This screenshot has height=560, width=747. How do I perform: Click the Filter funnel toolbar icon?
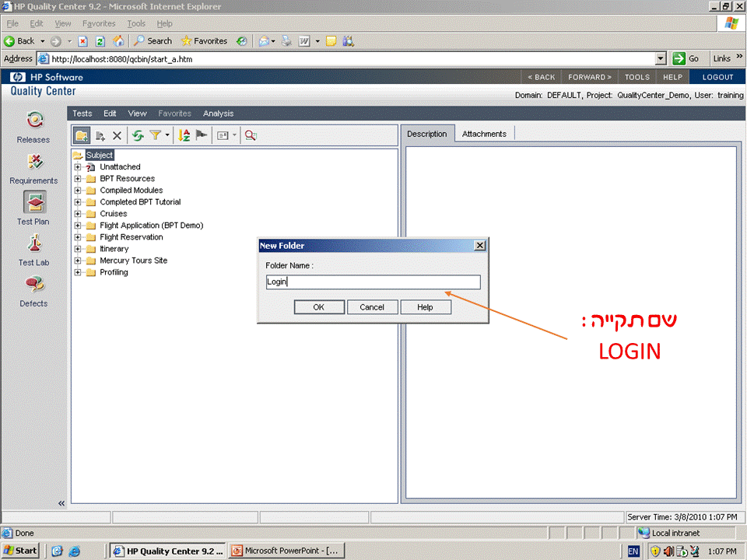click(x=156, y=135)
